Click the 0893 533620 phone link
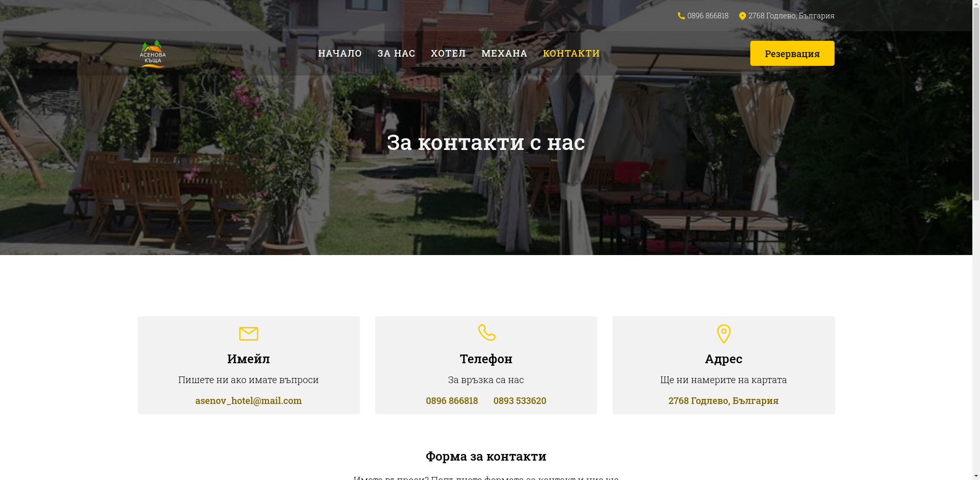 (x=520, y=400)
